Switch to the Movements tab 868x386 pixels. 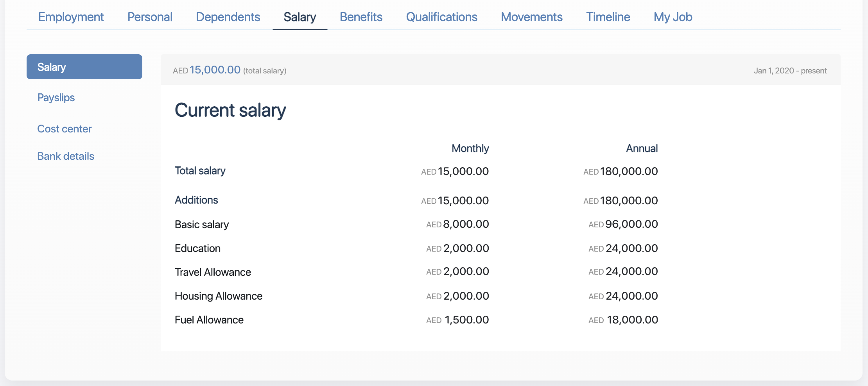(531, 17)
